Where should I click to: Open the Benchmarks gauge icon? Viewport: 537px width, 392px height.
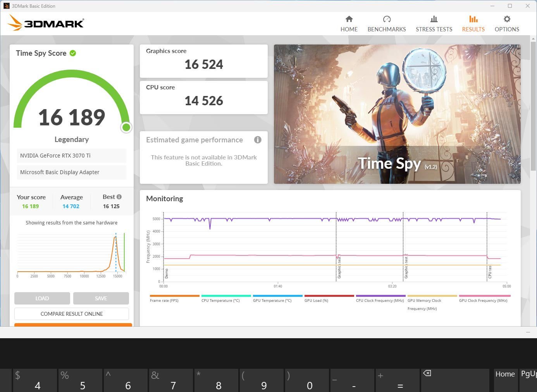(387, 19)
